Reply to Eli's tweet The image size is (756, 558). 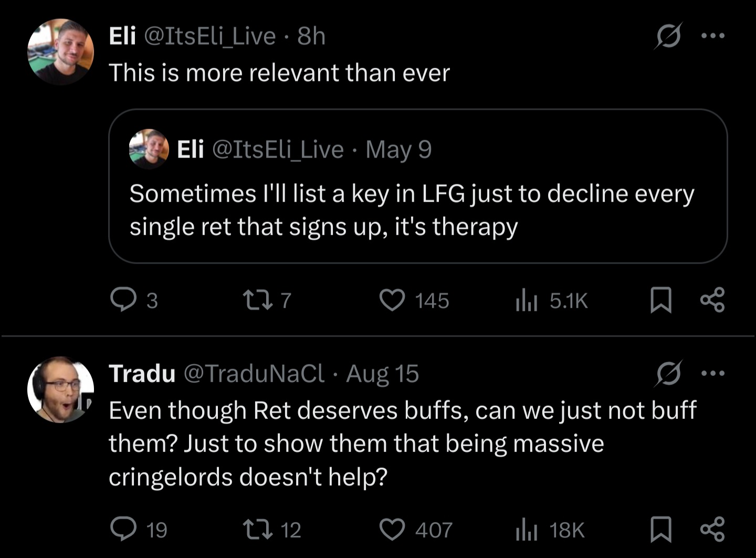tap(123, 300)
